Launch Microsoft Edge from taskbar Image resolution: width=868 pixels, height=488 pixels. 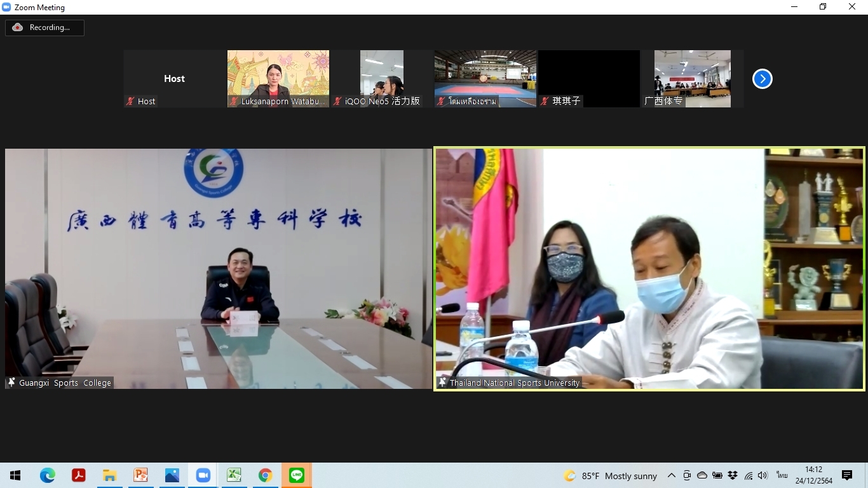point(48,475)
